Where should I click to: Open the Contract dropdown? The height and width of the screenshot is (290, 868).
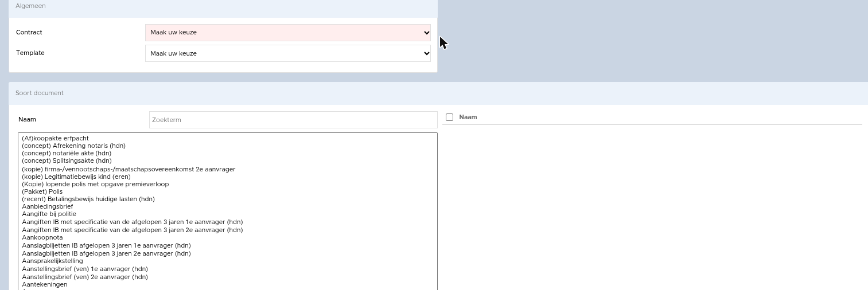(288, 33)
